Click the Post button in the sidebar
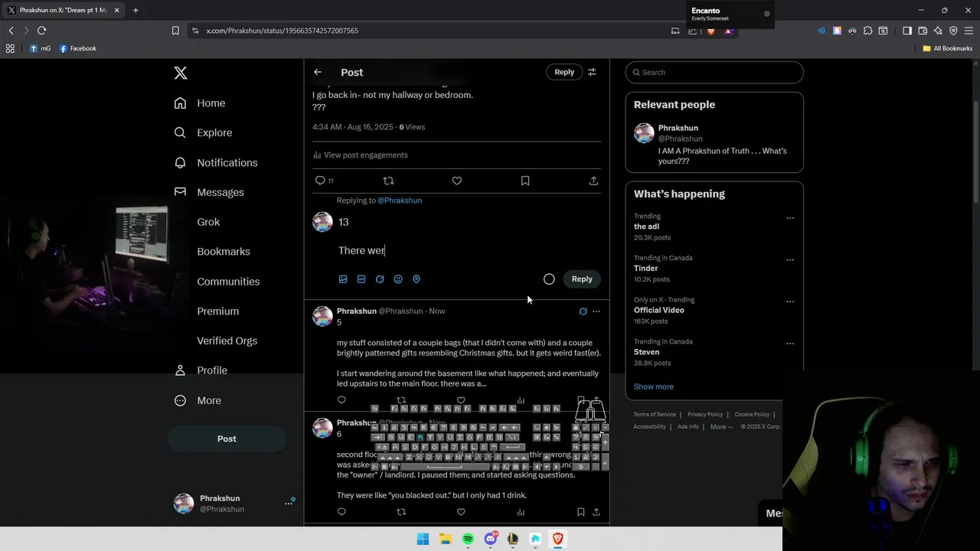The image size is (980, 551). [227, 439]
